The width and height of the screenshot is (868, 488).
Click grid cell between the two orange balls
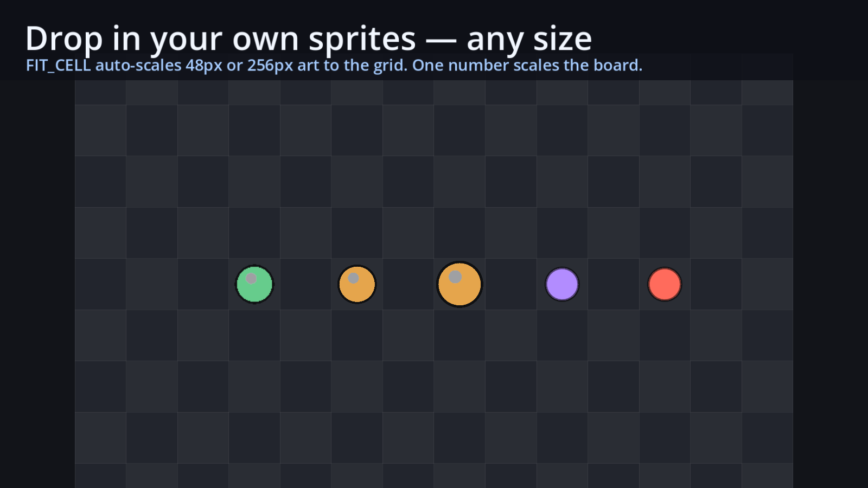pyautogui.click(x=409, y=284)
